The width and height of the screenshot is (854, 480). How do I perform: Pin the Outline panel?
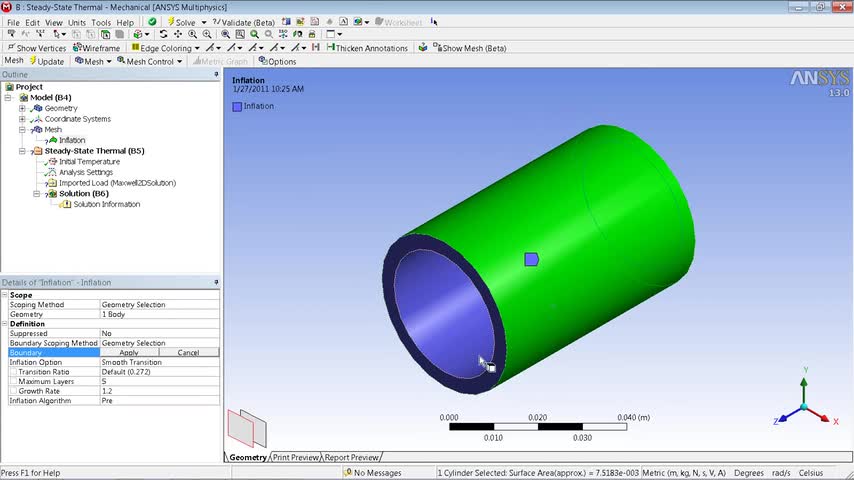(x=216, y=75)
